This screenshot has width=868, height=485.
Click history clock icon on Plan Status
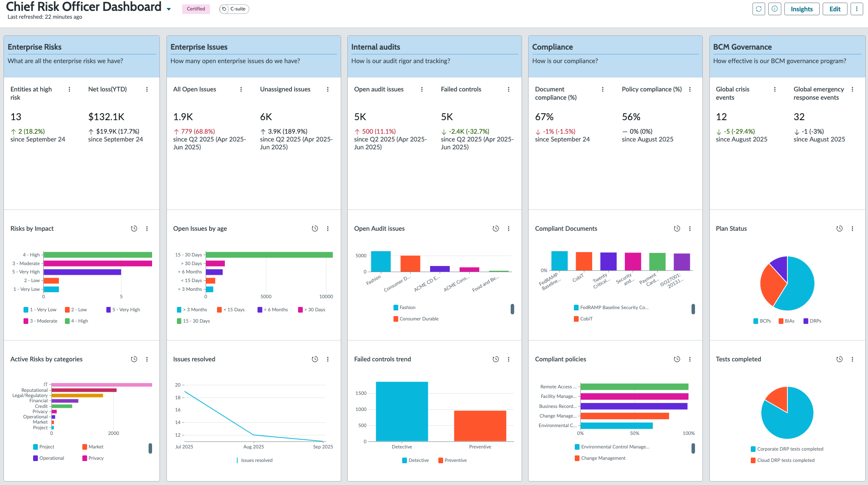coord(840,229)
